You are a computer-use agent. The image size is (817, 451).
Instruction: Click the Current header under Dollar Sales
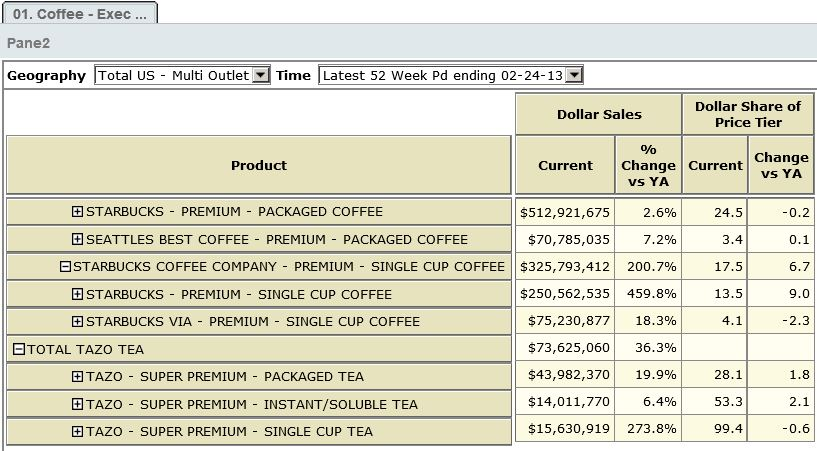tap(565, 165)
